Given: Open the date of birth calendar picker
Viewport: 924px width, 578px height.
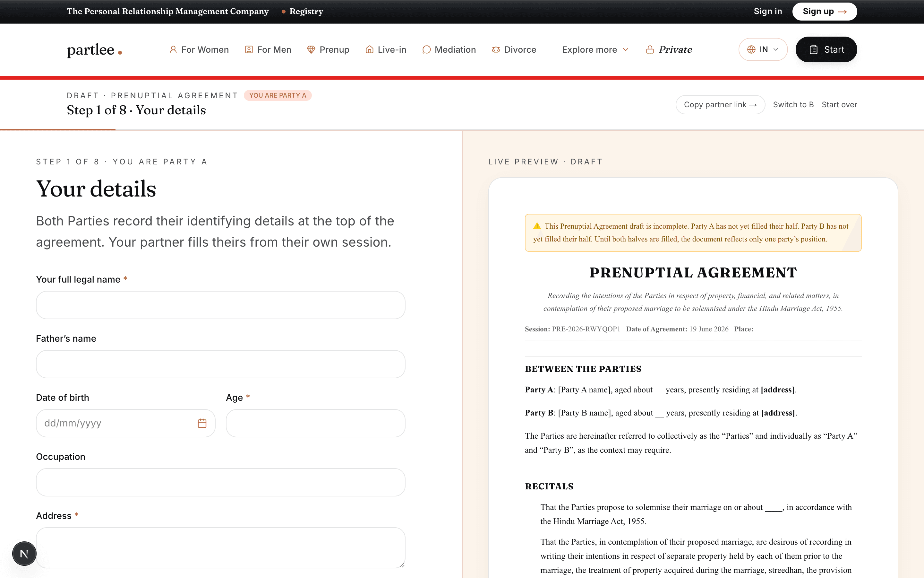Looking at the screenshot, I should coord(202,423).
